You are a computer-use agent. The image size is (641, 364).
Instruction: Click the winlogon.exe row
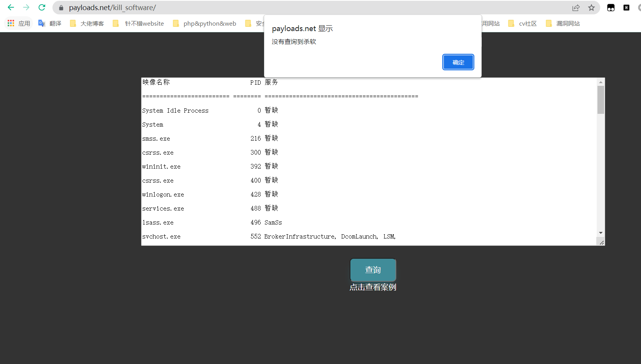pyautogui.click(x=210, y=195)
